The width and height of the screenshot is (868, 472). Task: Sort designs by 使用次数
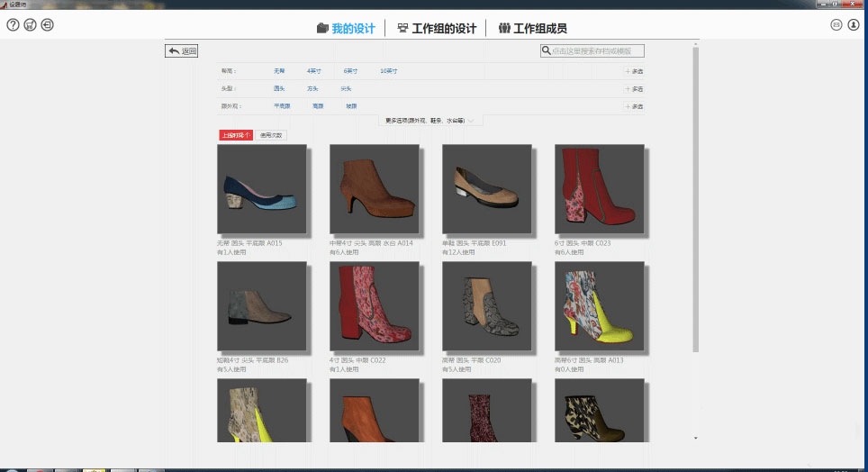(x=271, y=135)
